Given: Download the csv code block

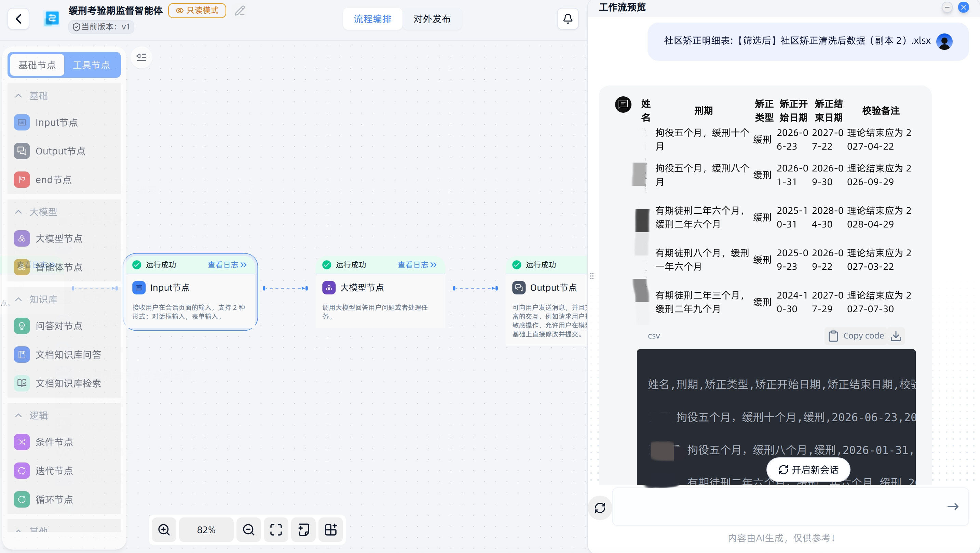Looking at the screenshot, I should (x=896, y=336).
